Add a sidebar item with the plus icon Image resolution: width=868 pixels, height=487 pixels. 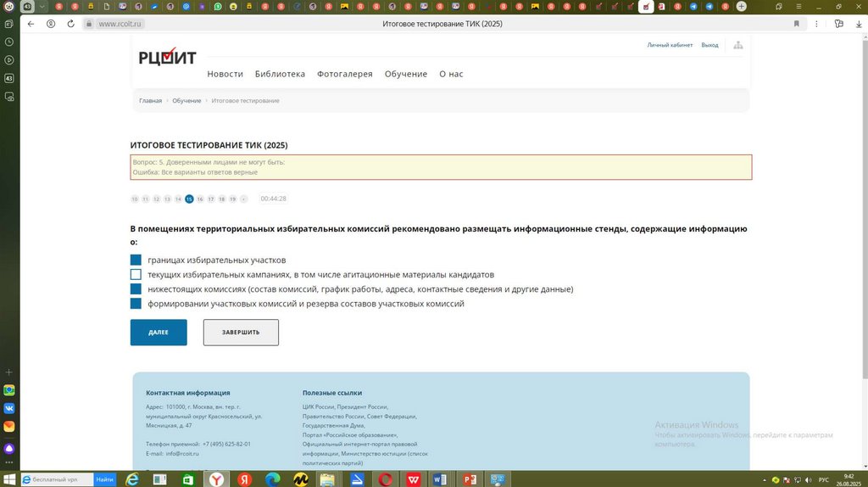[x=8, y=372]
